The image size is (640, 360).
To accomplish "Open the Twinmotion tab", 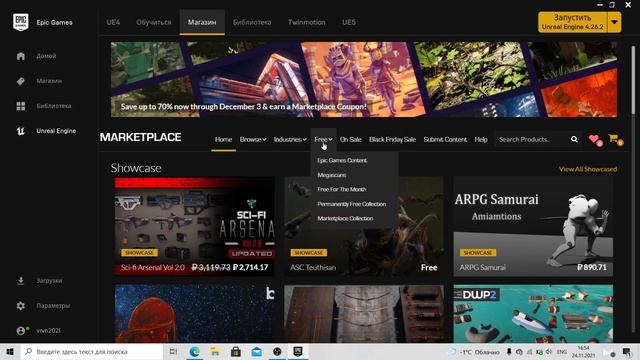I will coord(307,22).
